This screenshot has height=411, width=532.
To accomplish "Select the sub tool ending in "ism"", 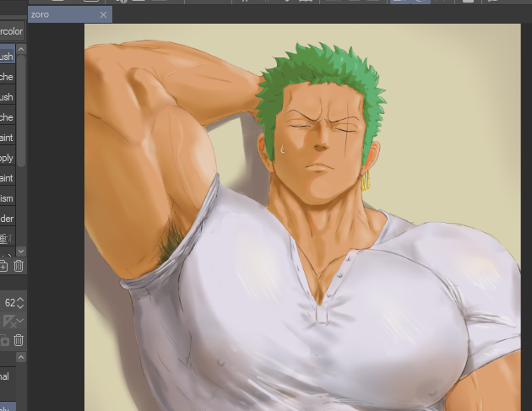I will [x=8, y=198].
